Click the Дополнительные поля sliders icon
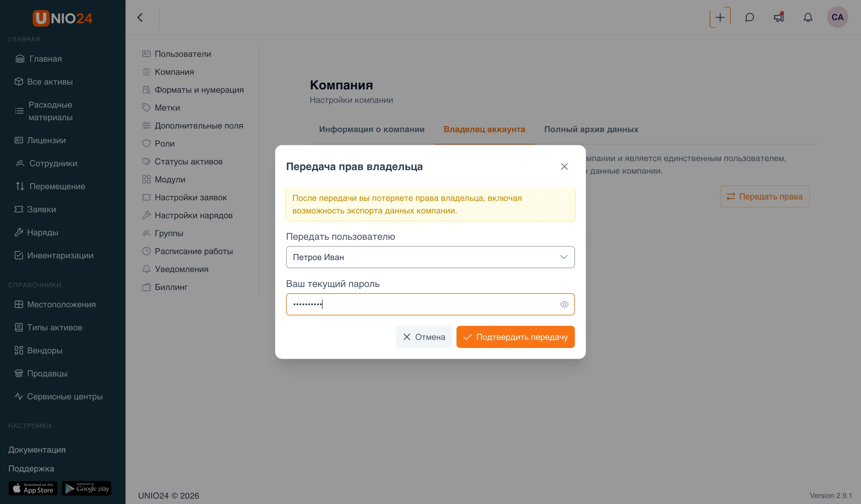Viewport: 861px width, 504px height. [146, 125]
